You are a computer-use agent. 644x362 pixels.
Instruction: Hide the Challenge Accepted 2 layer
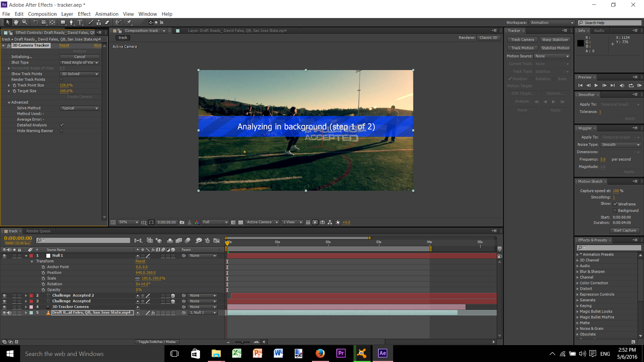pos(4,296)
